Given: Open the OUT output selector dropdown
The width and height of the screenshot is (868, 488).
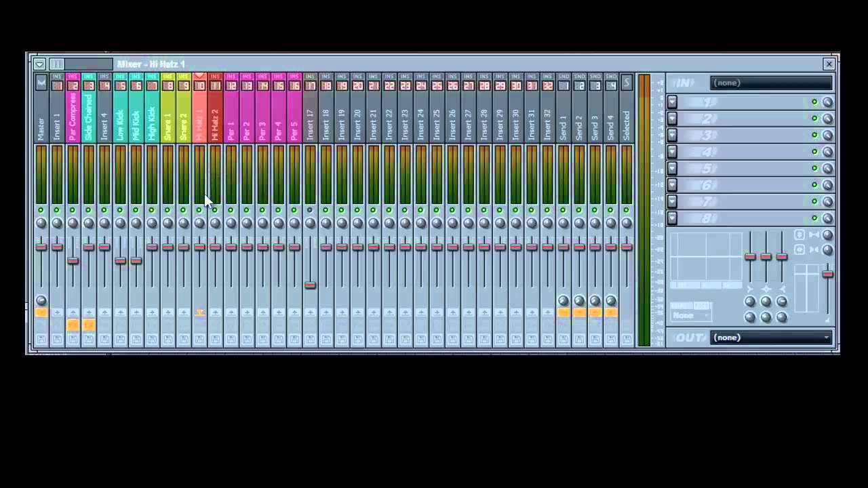Looking at the screenshot, I should pyautogui.click(x=771, y=338).
